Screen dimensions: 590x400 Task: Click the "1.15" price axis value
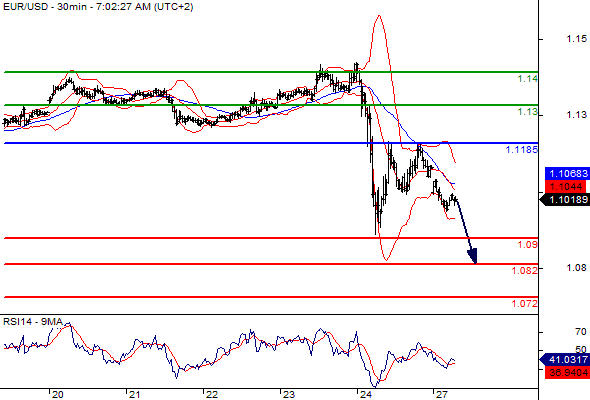(576, 39)
